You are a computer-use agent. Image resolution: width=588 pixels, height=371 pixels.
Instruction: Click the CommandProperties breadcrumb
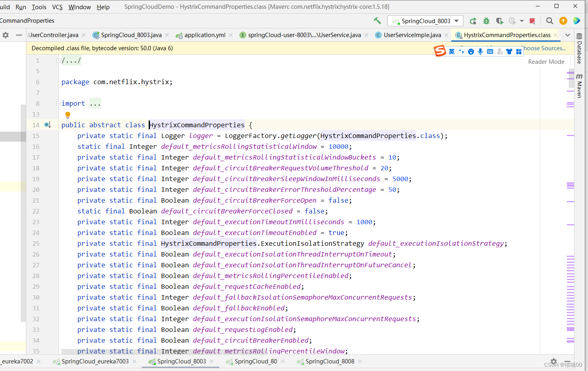click(27, 21)
